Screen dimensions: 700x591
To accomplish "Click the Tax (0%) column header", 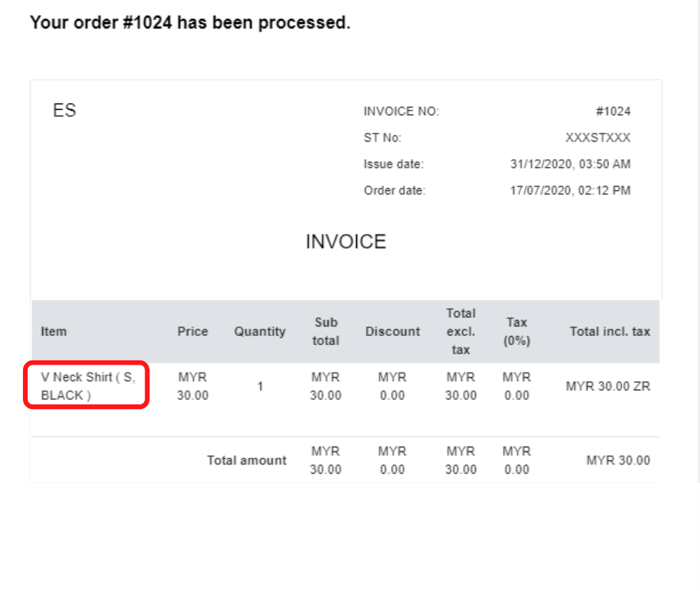I will pyautogui.click(x=517, y=331).
